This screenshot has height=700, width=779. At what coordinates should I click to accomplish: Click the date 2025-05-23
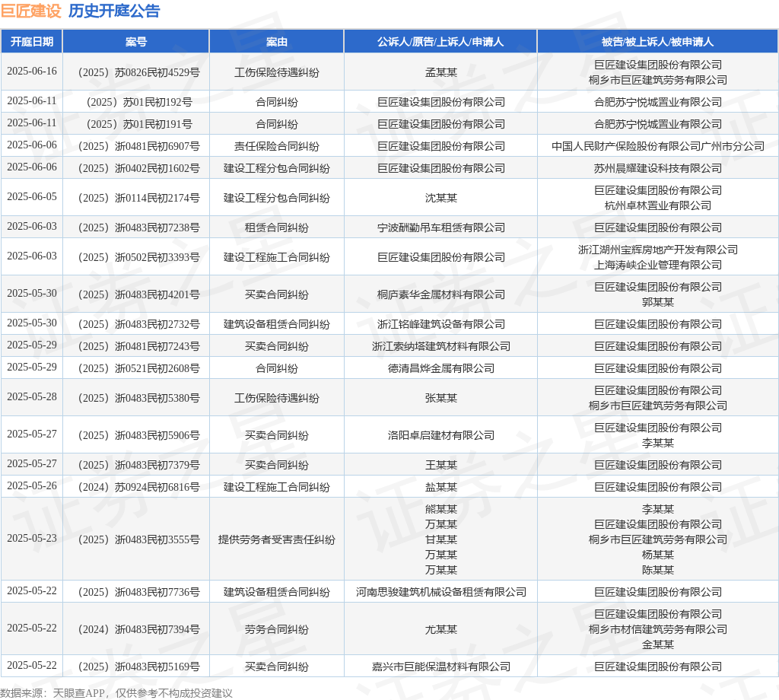point(32,538)
